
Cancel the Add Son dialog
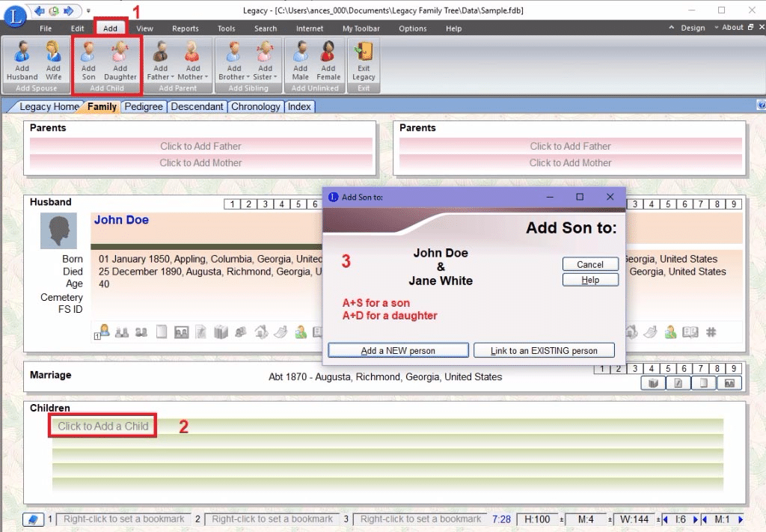point(590,264)
